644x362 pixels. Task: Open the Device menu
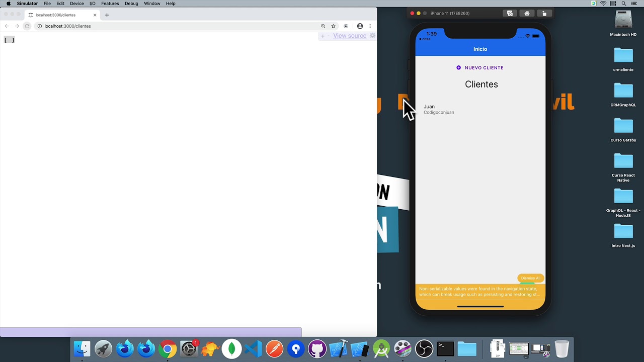76,4
